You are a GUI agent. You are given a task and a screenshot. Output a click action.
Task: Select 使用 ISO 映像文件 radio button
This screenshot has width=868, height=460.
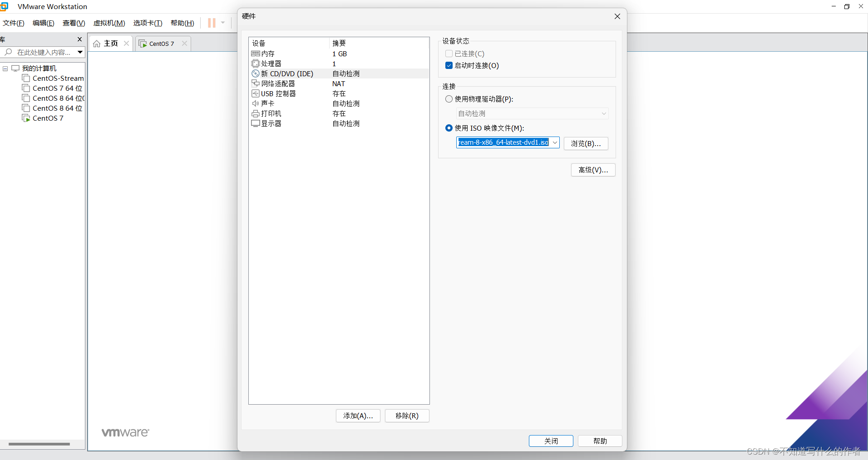(449, 128)
